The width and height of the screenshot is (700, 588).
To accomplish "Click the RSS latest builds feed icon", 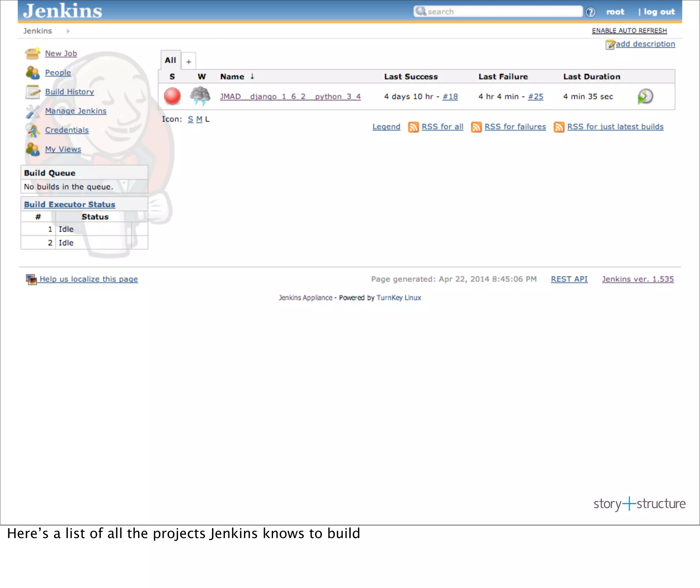I will 559,127.
